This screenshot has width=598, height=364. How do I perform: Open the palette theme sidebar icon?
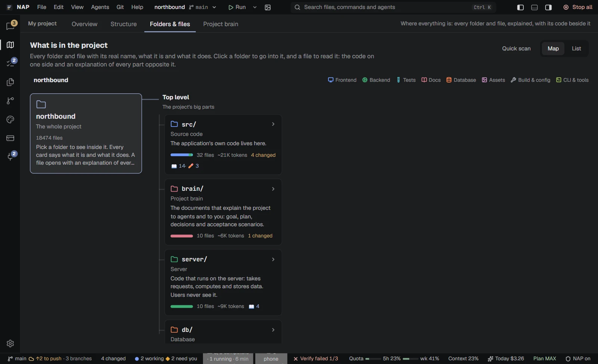(x=10, y=119)
